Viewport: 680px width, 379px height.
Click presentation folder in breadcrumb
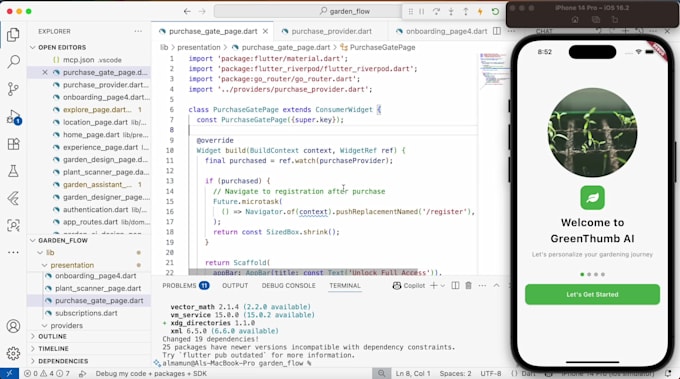click(199, 47)
